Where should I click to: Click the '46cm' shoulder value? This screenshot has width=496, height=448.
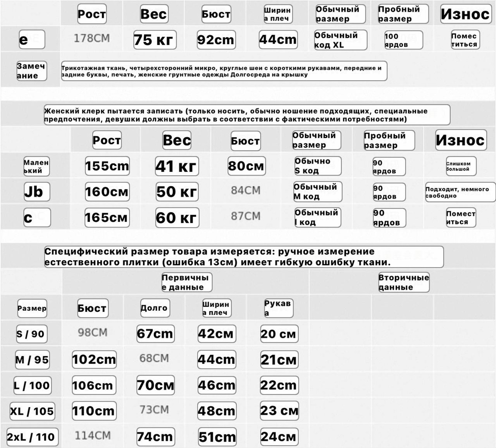point(217,385)
